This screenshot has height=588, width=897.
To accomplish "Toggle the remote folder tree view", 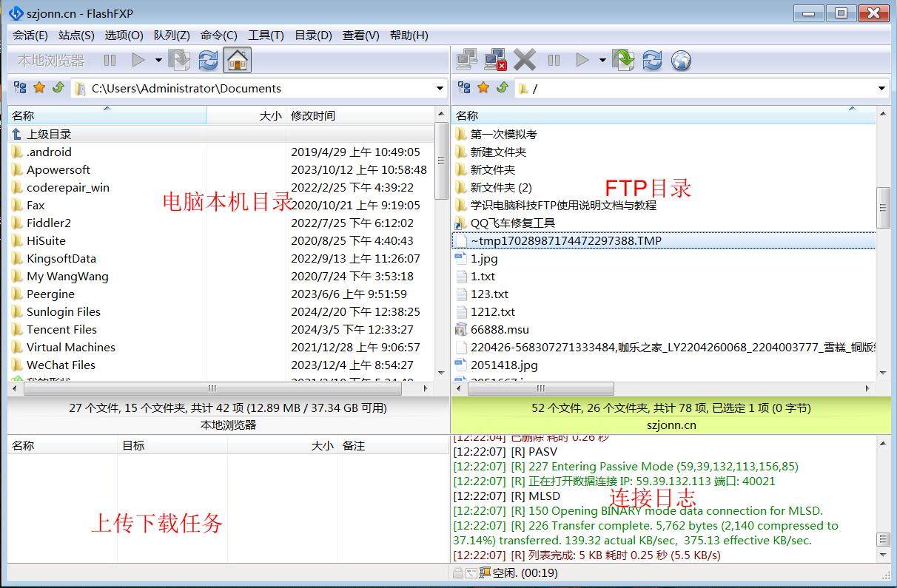I will [x=464, y=87].
